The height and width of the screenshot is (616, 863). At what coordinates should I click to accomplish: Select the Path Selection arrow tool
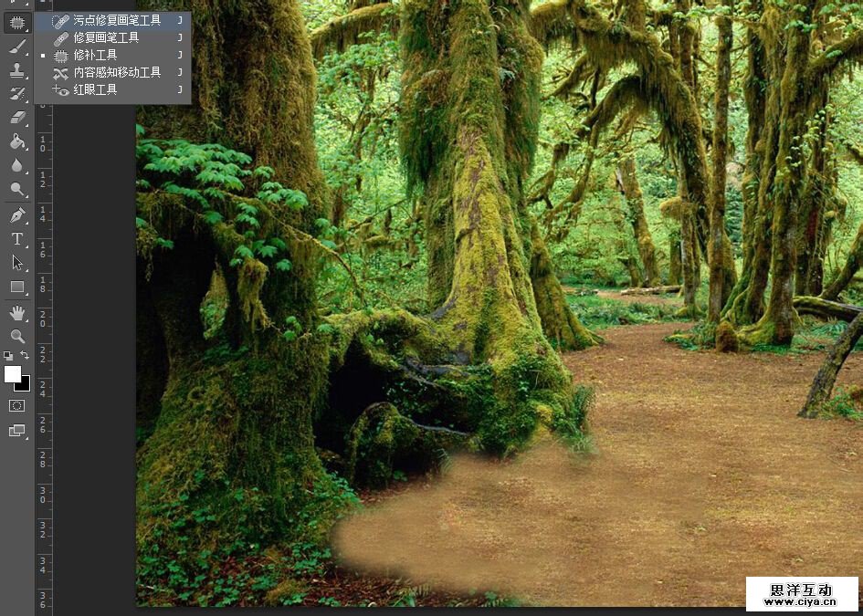[17, 262]
